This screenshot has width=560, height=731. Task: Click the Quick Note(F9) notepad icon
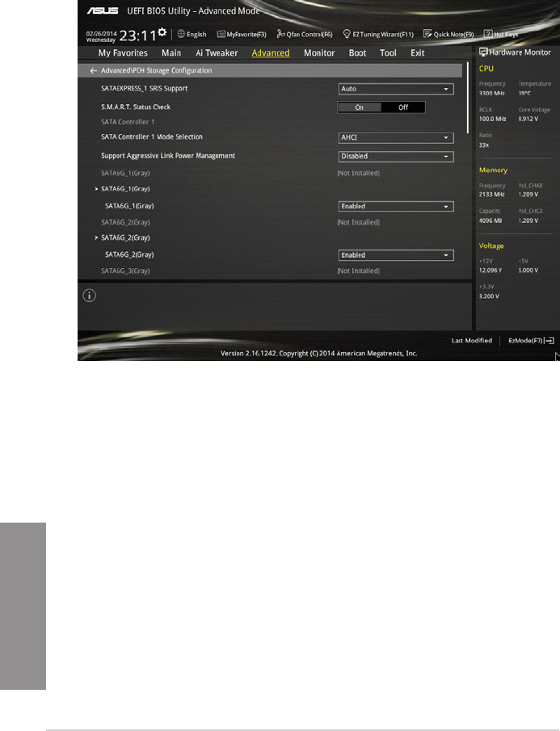coord(427,34)
